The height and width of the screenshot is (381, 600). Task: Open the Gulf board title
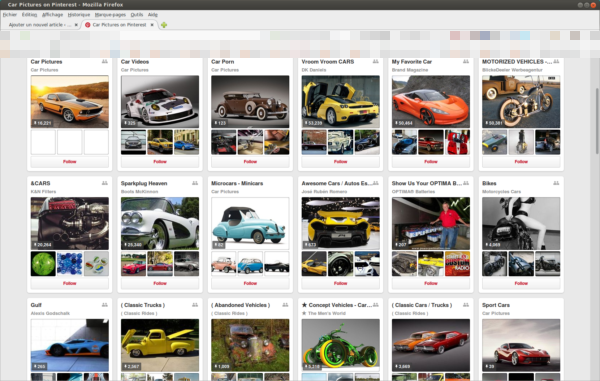(x=36, y=305)
